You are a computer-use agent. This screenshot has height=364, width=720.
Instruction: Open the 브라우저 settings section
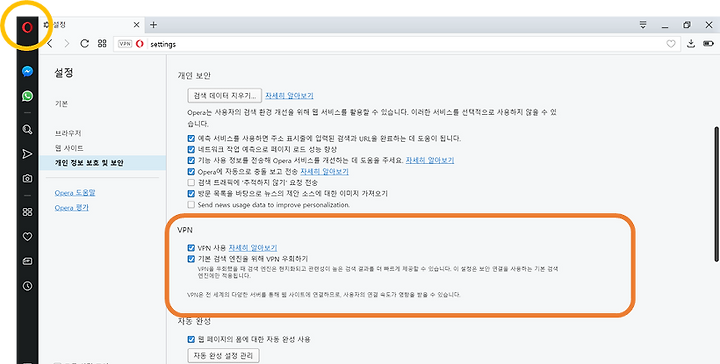tap(68, 133)
